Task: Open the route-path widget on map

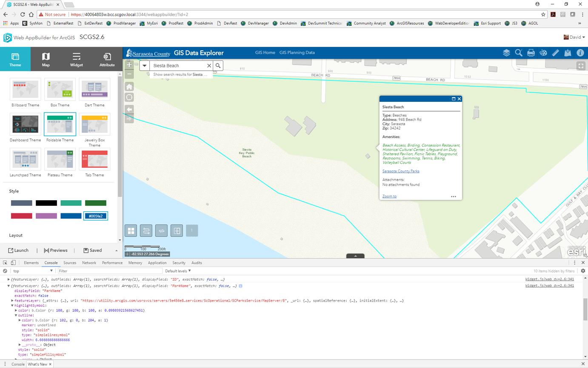Action: click(x=146, y=230)
